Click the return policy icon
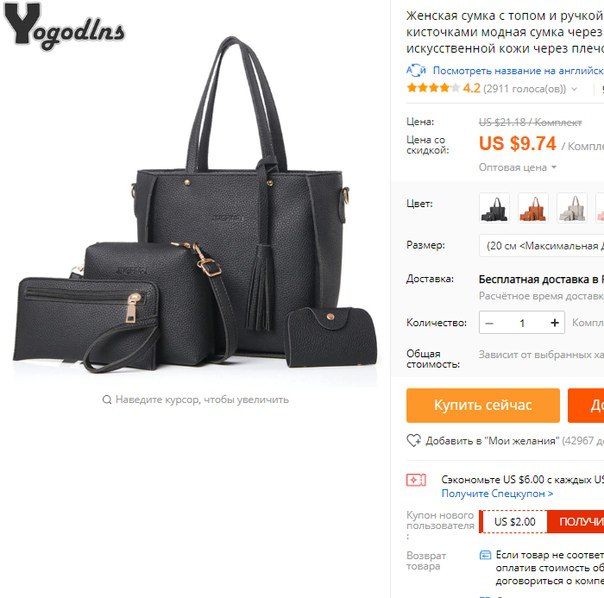 click(485, 555)
